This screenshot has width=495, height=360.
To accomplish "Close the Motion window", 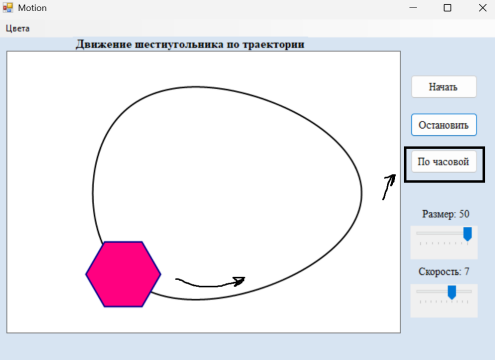I will (483, 8).
